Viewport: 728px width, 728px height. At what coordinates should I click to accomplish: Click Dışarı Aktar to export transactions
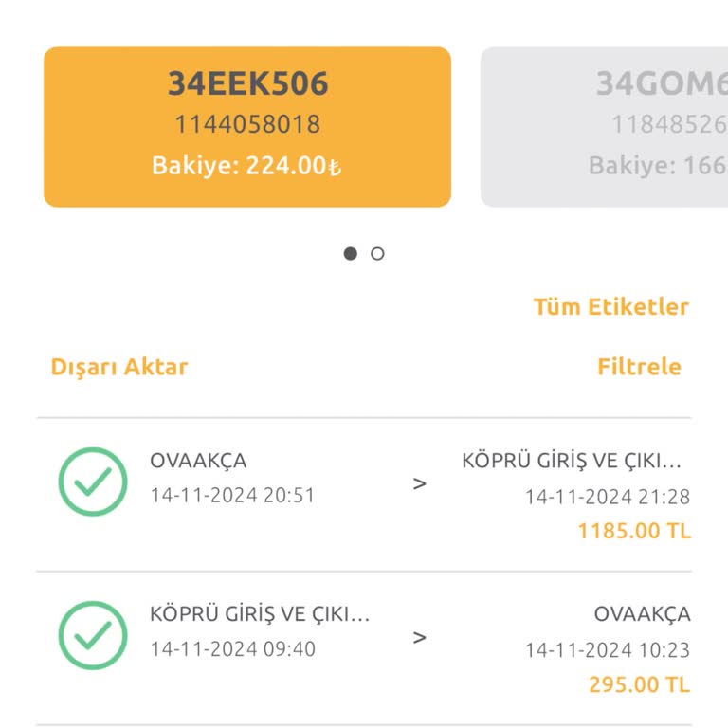pos(119,367)
